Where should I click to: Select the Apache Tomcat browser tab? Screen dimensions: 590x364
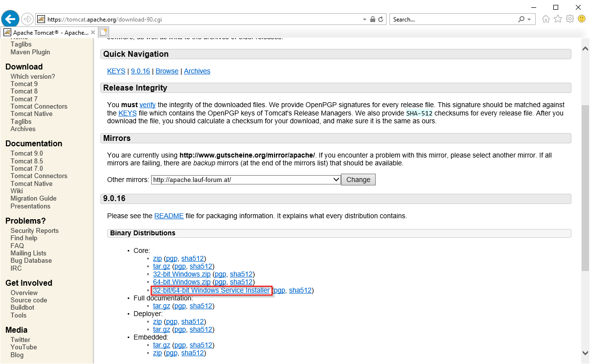[x=50, y=32]
